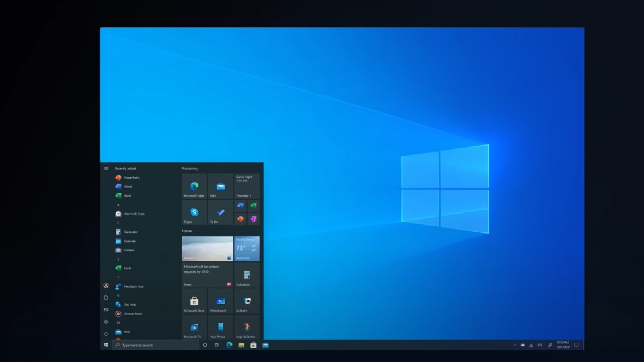Click the pen icon in system tray
Screen dimensions: 644x362
(549, 345)
